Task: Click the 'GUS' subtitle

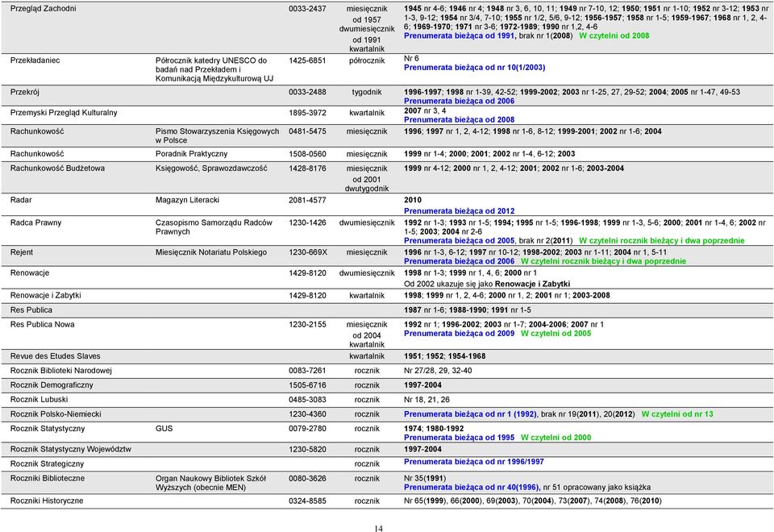Action: click(x=164, y=428)
